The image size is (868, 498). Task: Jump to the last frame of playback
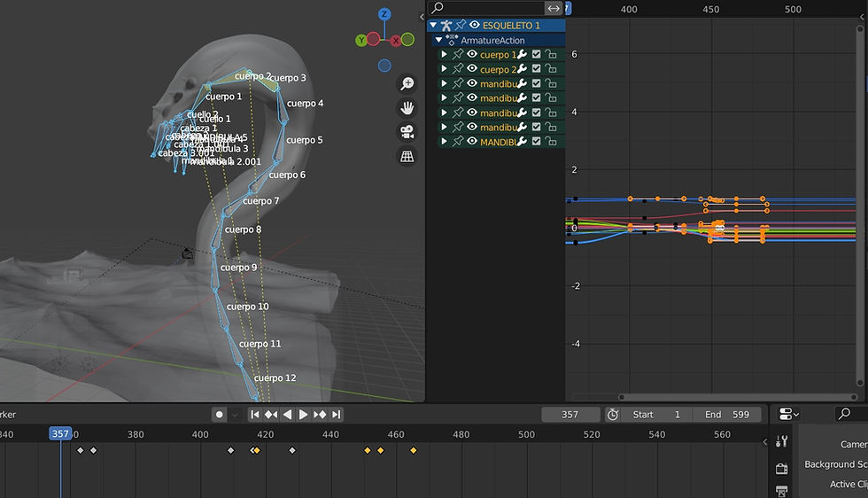[x=336, y=415]
